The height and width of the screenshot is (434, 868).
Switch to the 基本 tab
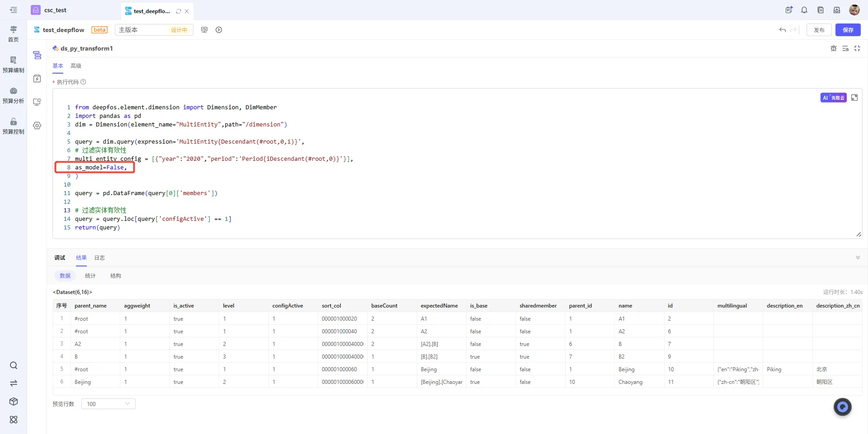tap(58, 66)
